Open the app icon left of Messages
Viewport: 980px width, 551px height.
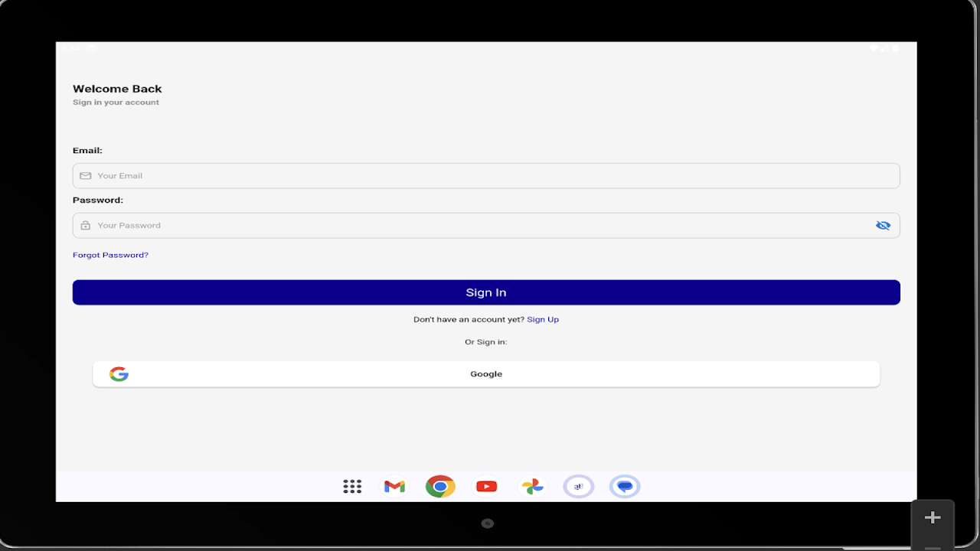(x=579, y=487)
